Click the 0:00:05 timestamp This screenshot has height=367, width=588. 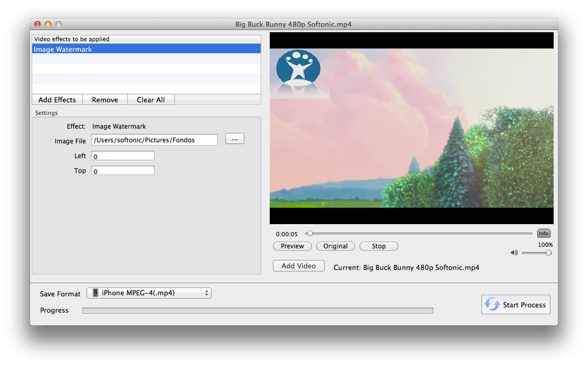point(287,234)
